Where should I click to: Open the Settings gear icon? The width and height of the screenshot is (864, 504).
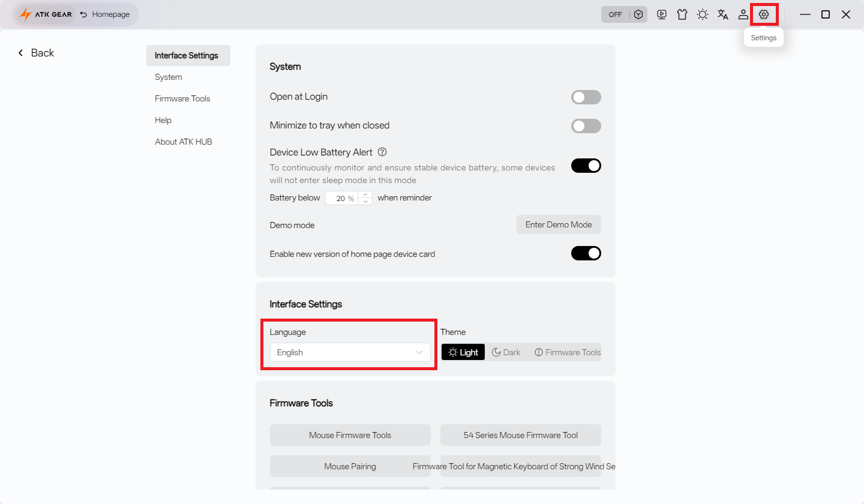click(764, 14)
